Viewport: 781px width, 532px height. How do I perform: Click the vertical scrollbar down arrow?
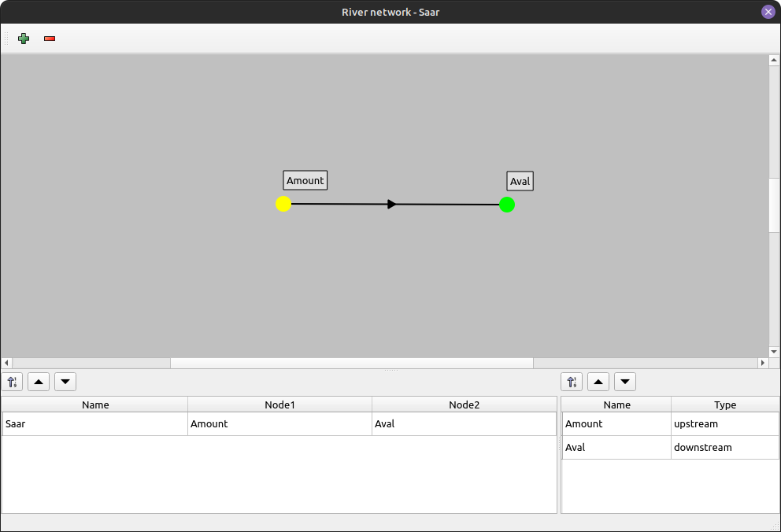[x=774, y=352]
